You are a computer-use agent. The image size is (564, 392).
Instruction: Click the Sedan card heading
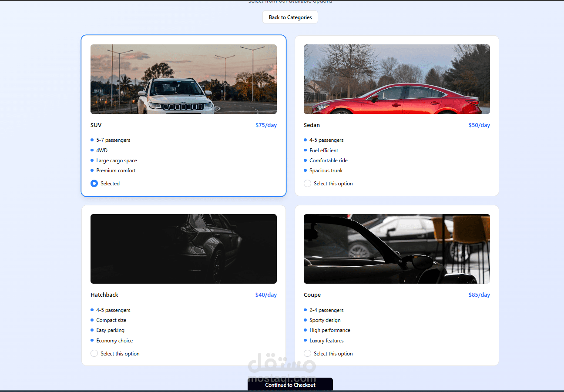point(312,125)
